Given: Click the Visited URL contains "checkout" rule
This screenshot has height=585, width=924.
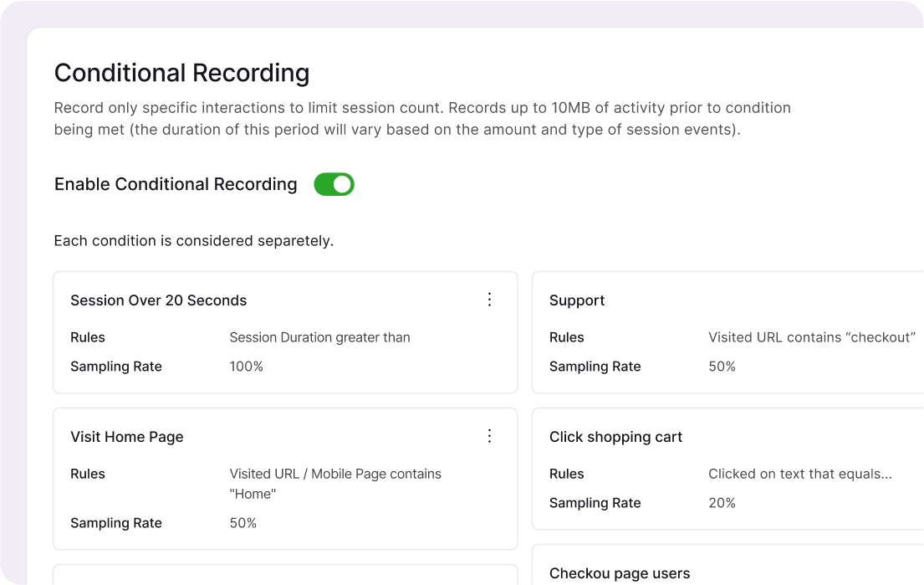Looking at the screenshot, I should click(x=812, y=337).
